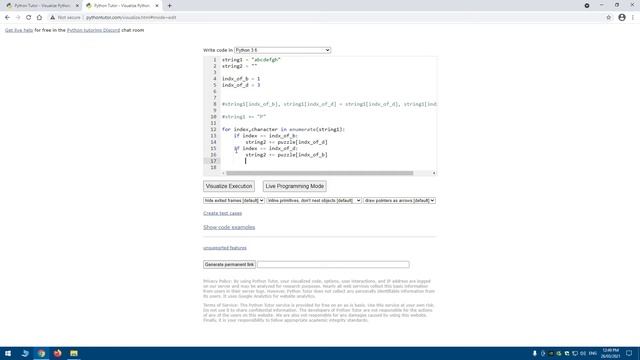Open Create test cases link
The image size is (640, 360).
click(222, 213)
